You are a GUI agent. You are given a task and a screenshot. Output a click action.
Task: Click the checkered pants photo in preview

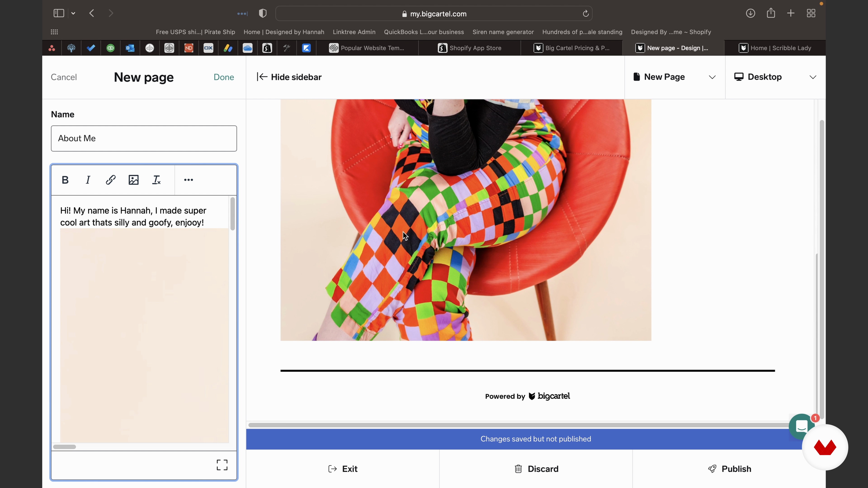point(466,220)
